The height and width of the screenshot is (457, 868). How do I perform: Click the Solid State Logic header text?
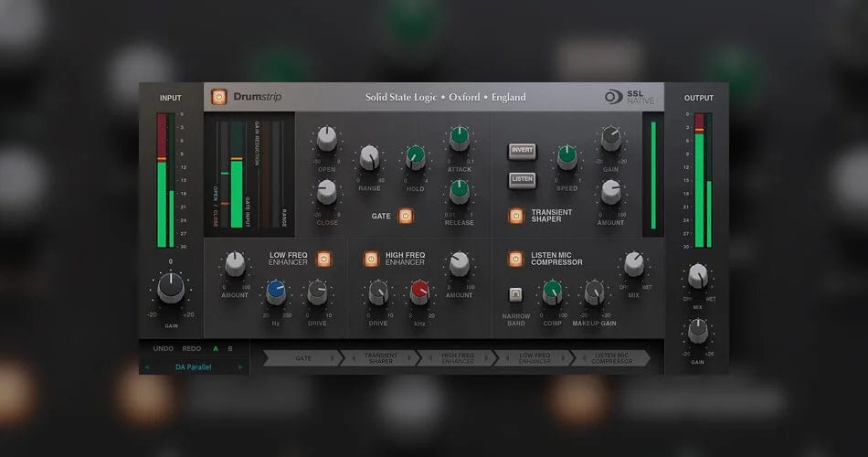click(x=446, y=98)
